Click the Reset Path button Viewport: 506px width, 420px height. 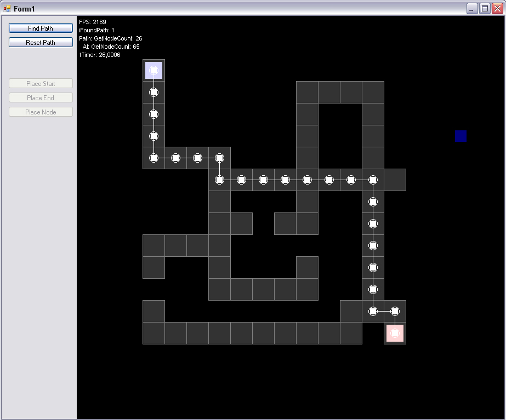click(x=41, y=42)
